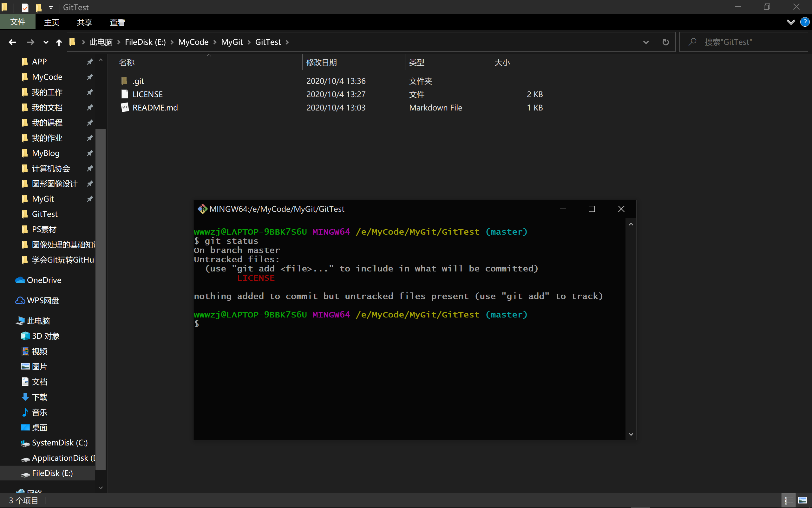Sort files by 修改日期 column header

321,63
